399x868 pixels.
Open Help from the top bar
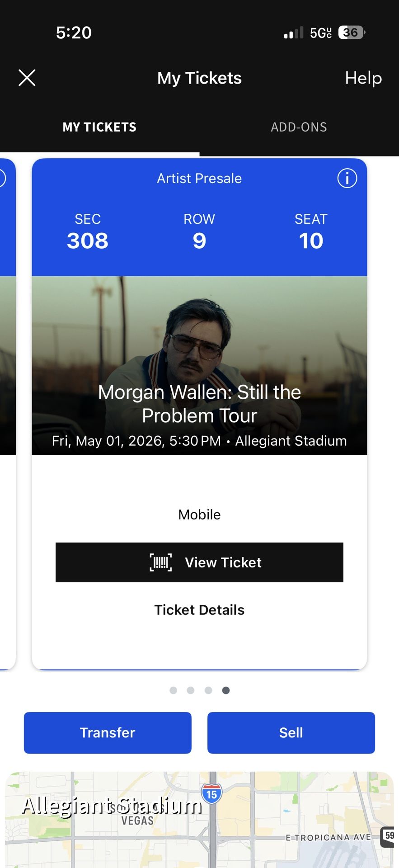[363, 78]
